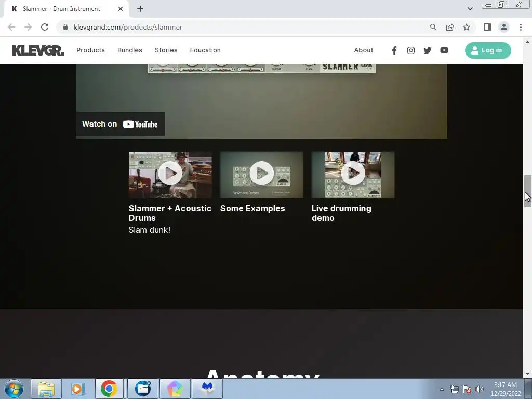Click Slammer + Acoustic Drums title
This screenshot has height=399, width=532.
click(x=170, y=213)
